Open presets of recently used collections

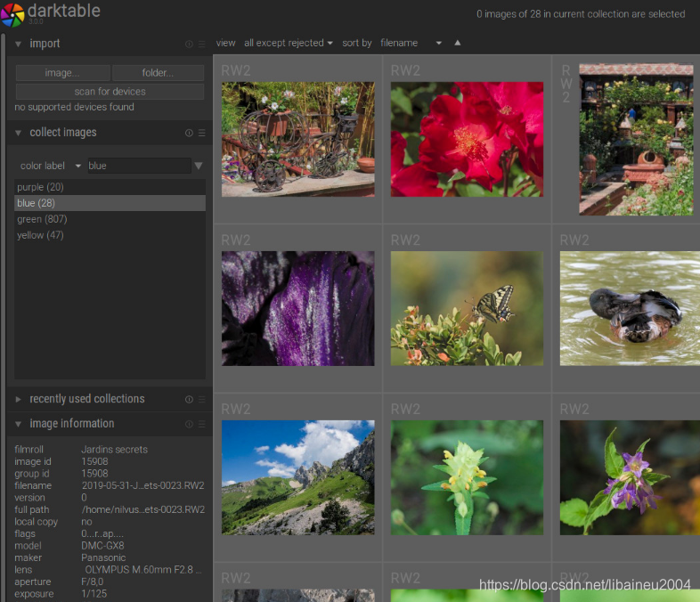pos(202,399)
